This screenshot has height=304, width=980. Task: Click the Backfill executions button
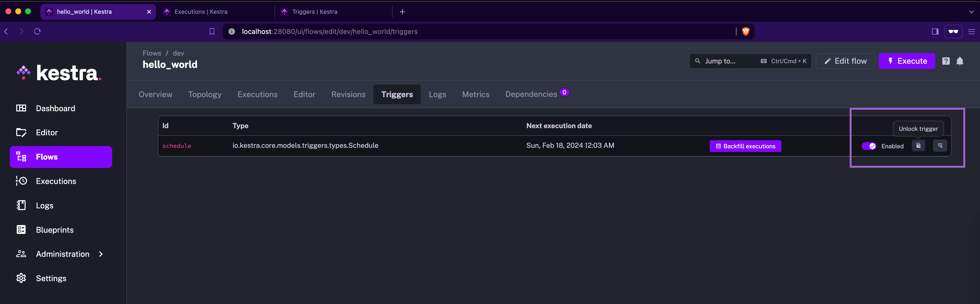[x=745, y=146]
